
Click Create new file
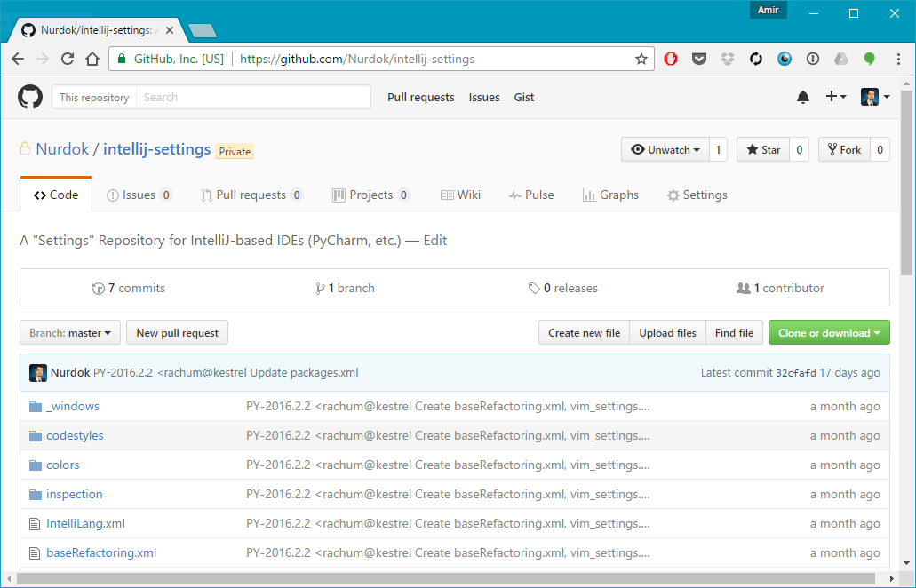pyautogui.click(x=585, y=332)
